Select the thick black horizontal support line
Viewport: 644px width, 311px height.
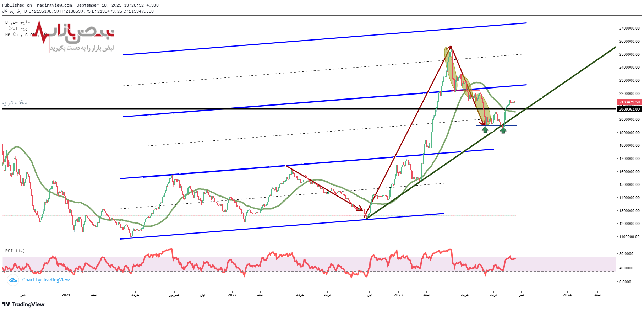pos(309,109)
